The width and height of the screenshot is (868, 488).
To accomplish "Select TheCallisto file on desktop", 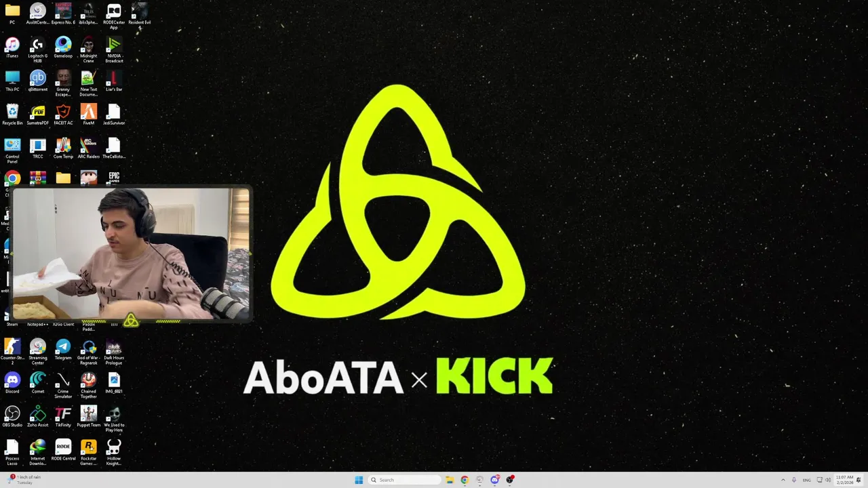I will click(x=114, y=148).
